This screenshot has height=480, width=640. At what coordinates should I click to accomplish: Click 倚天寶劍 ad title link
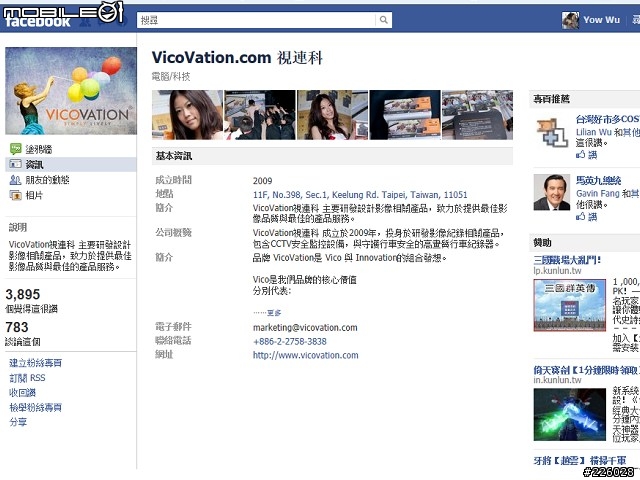(x=587, y=370)
